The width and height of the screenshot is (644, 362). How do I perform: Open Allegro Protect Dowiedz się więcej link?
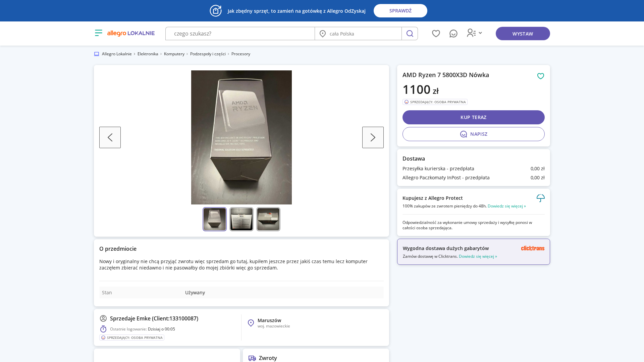pyautogui.click(x=507, y=206)
